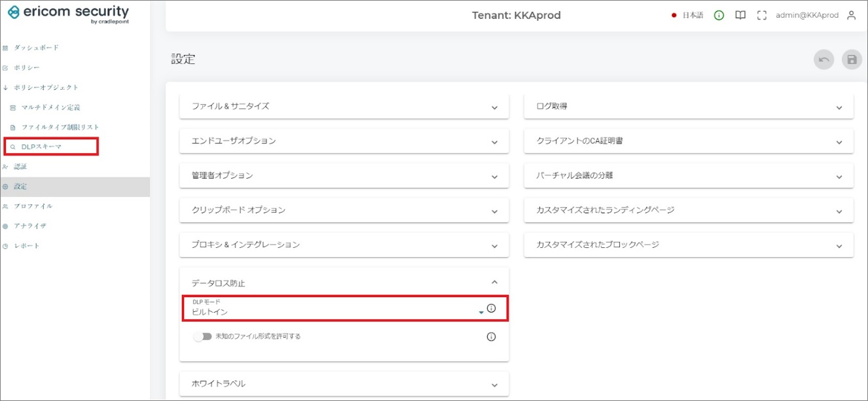Click the info icon next to DLPモード
Image resolution: width=868 pixels, height=401 pixels.
pyautogui.click(x=492, y=308)
